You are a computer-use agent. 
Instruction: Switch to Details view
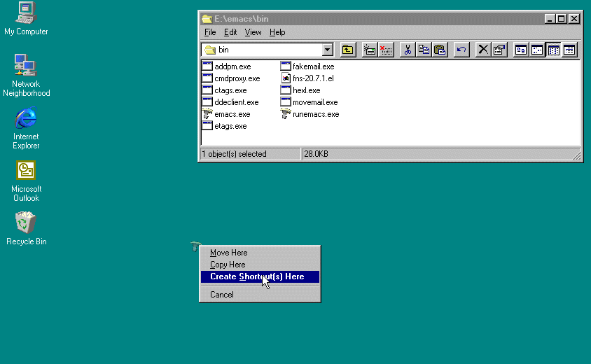[x=569, y=50]
